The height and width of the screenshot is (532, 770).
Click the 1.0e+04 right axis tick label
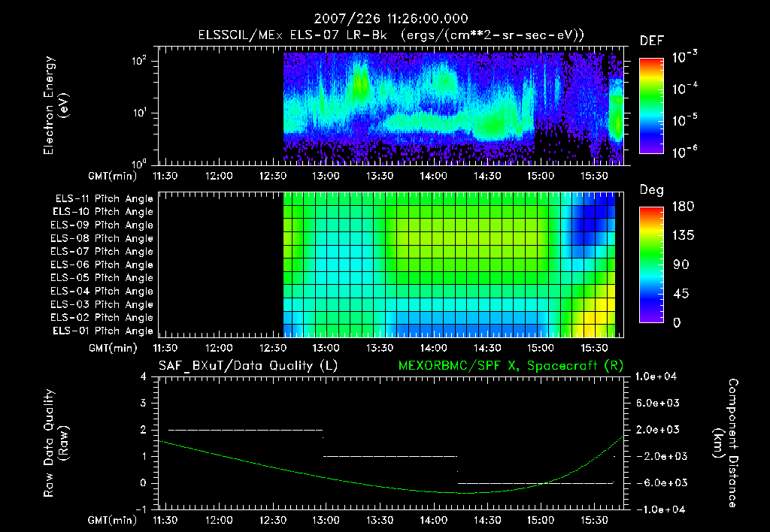(x=656, y=377)
